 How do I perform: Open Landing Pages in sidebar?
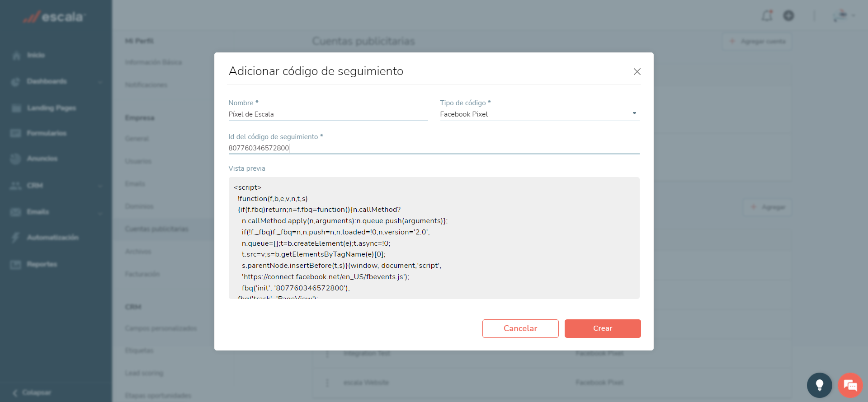tap(52, 108)
